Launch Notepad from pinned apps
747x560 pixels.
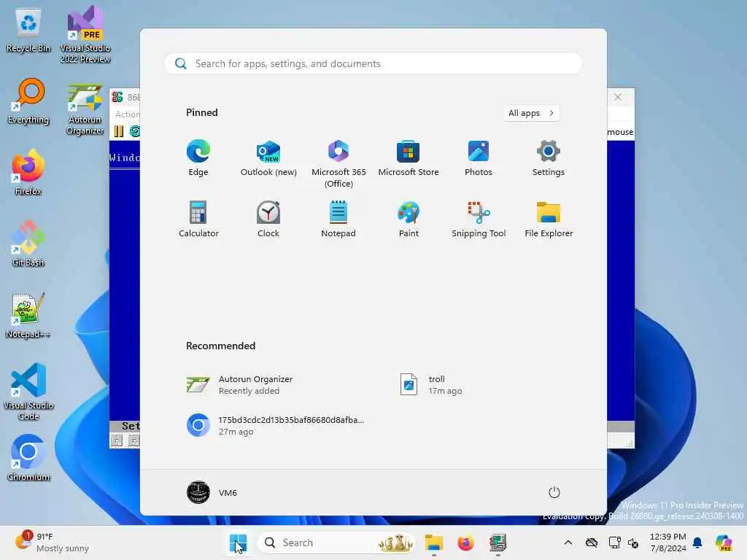coord(338,219)
